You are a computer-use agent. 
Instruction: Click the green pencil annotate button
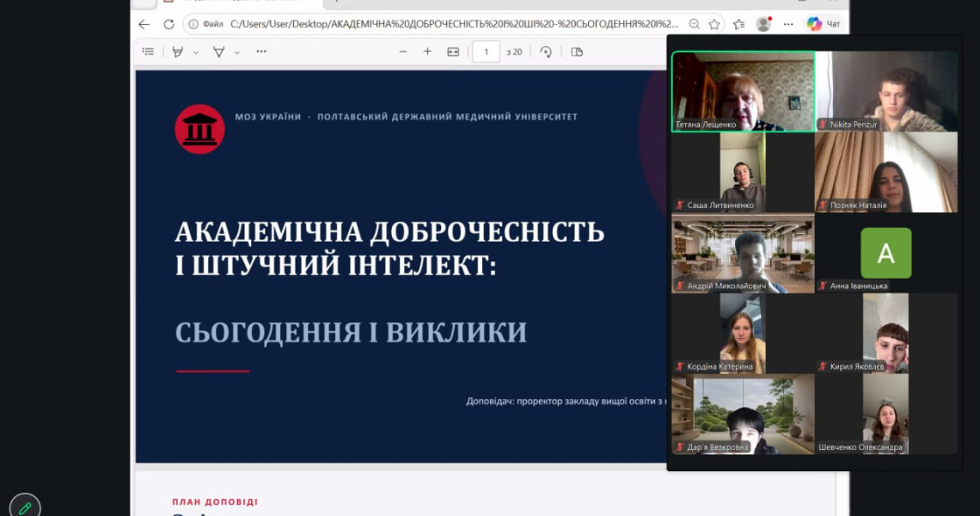pyautogui.click(x=25, y=507)
